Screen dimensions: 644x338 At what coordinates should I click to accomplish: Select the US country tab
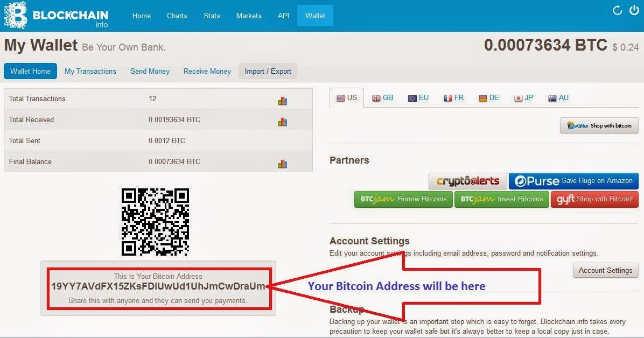(x=347, y=98)
